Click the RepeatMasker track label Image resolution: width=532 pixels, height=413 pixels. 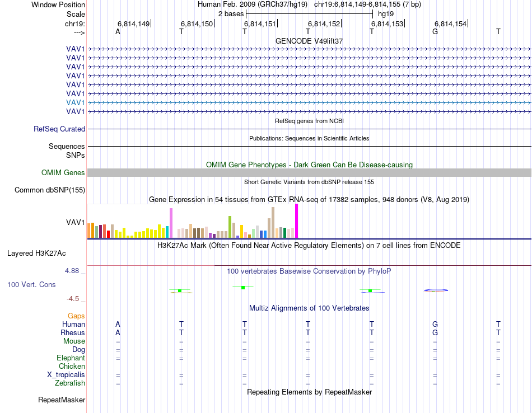[x=62, y=400]
